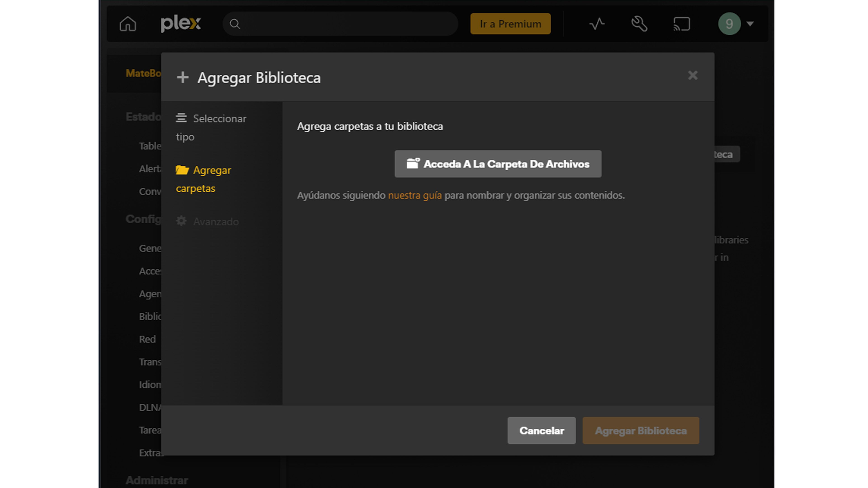Image resolution: width=868 pixels, height=488 pixels.
Task: Click the plus icon beside dialog title
Action: tap(183, 77)
